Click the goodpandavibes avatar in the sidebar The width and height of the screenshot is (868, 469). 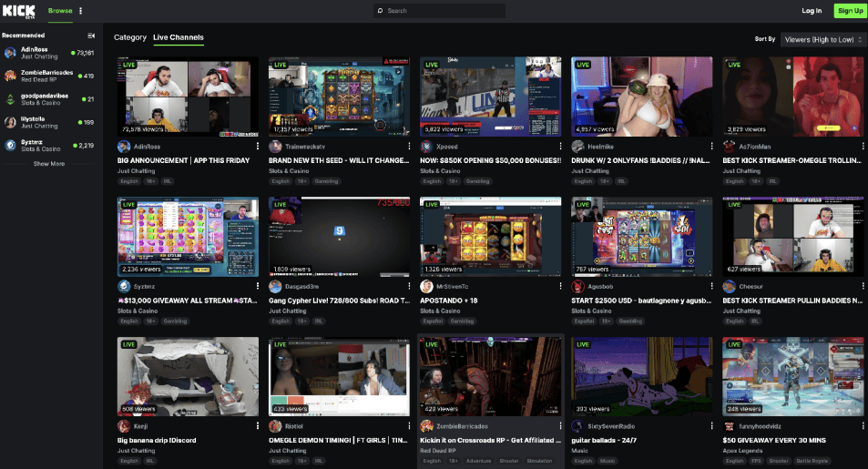[x=10, y=99]
